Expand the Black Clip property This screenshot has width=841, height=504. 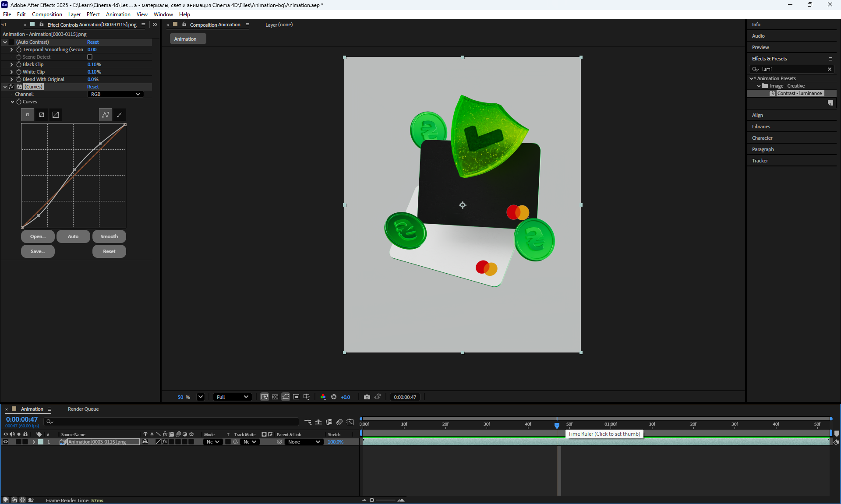click(x=11, y=64)
